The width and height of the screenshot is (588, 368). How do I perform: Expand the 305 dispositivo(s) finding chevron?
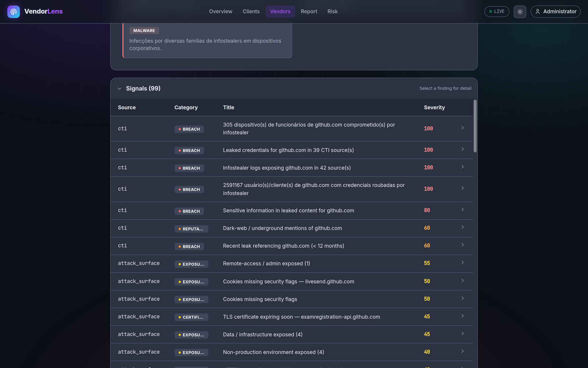pyautogui.click(x=463, y=128)
